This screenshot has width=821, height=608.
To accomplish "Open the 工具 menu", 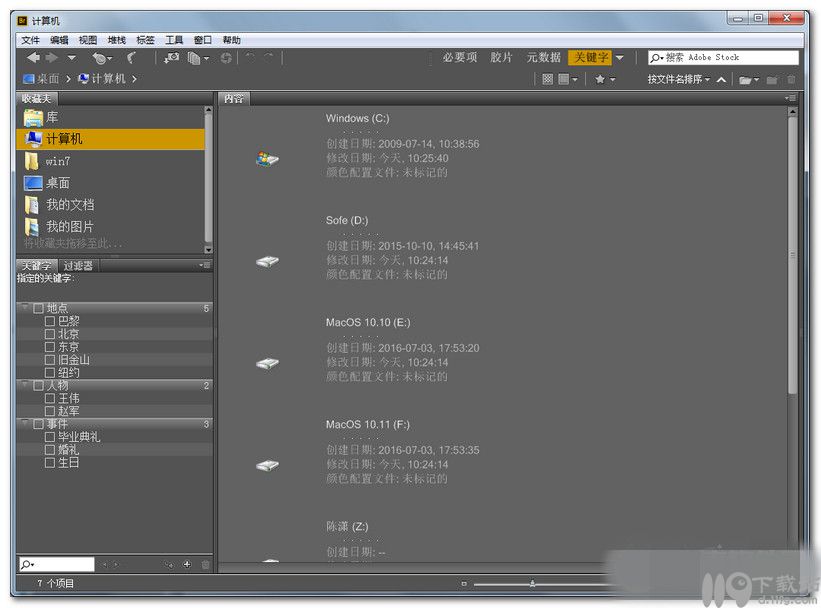I will [x=174, y=40].
